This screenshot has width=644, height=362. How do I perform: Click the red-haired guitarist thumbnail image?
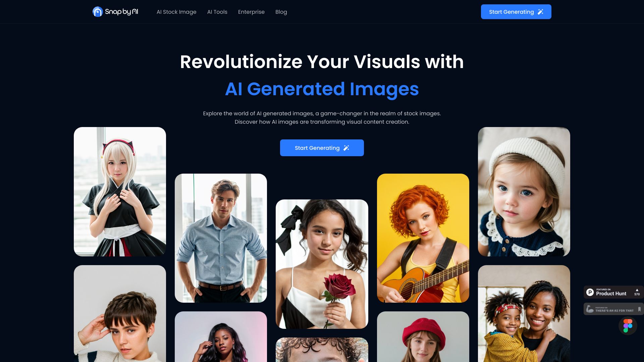(423, 238)
